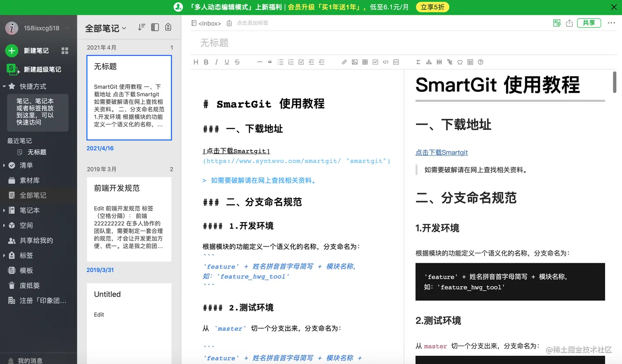Insert a table into the note
The width and height of the screenshot is (622, 364).
pos(365,62)
